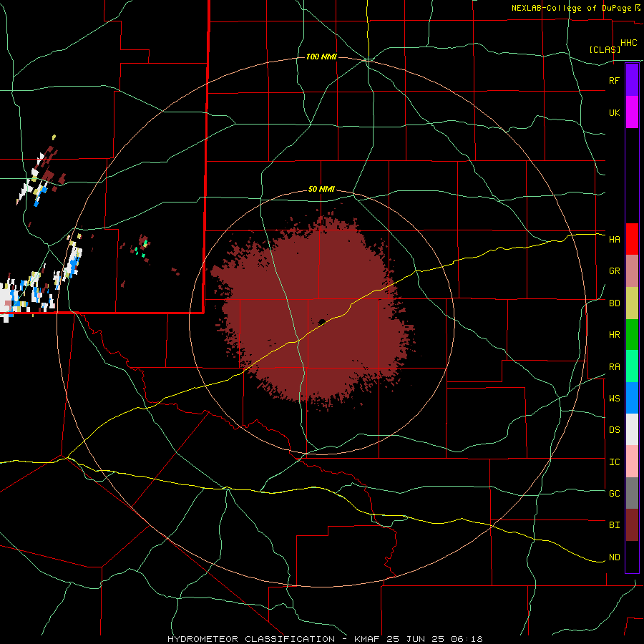Screen dimensions: 644x644
Task: Select the dusty pink GR legend swatch
Action: (632, 271)
